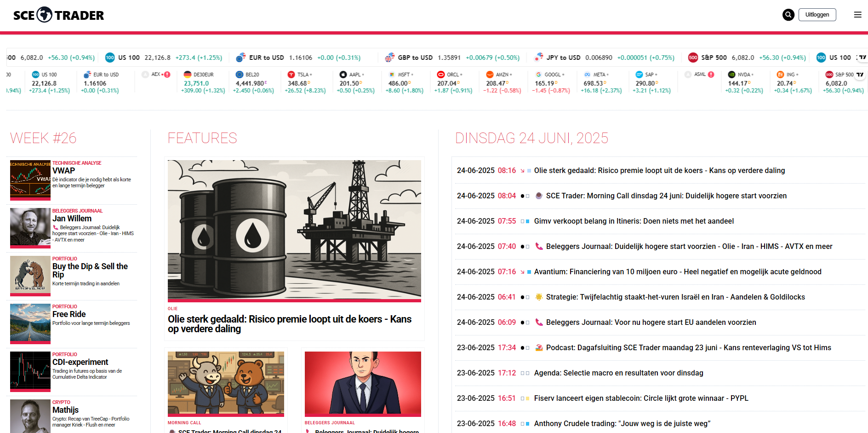Click the FEATURES heading

tap(202, 138)
